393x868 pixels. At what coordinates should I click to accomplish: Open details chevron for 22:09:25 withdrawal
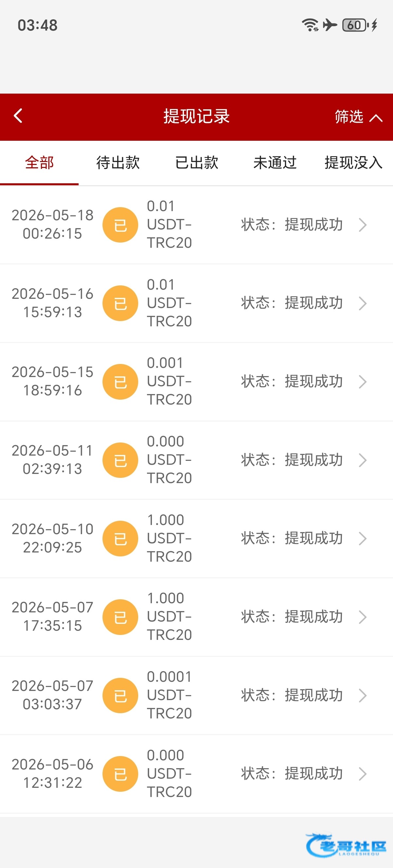click(363, 538)
